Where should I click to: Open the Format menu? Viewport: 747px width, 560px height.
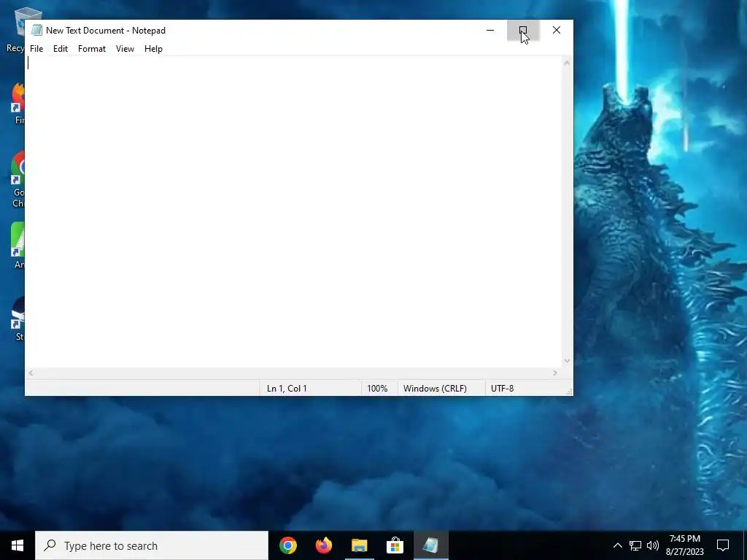(x=92, y=49)
